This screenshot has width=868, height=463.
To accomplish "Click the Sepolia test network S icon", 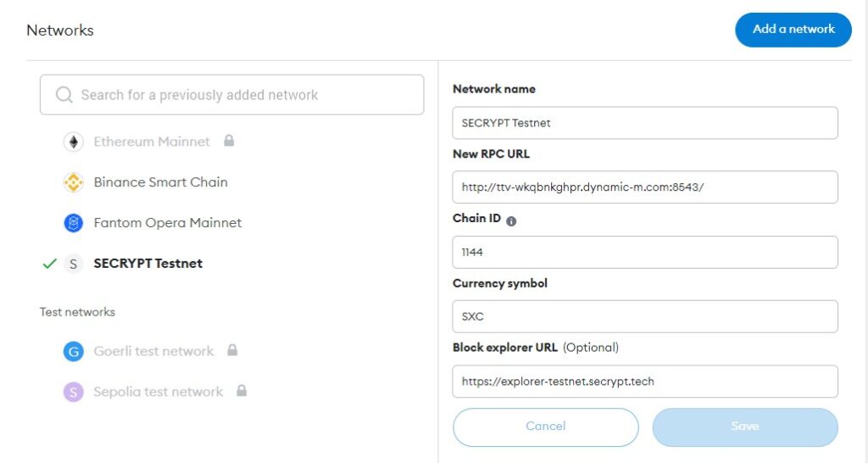I will click(74, 392).
